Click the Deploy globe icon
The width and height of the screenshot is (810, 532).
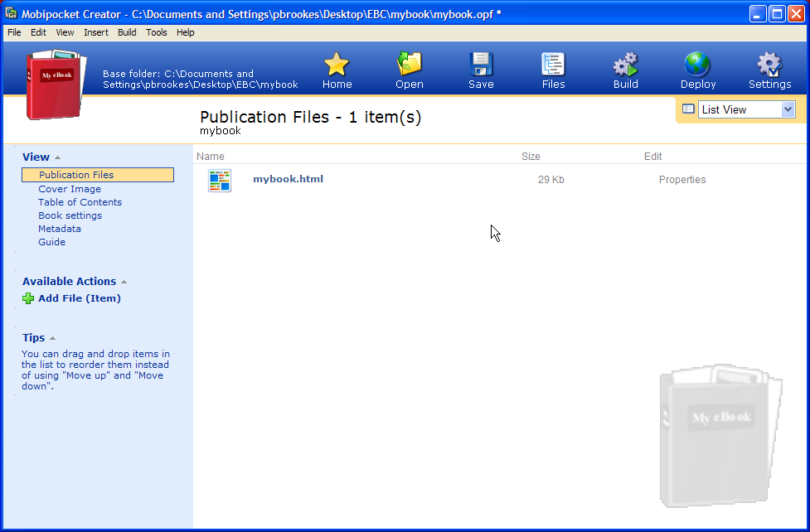click(x=697, y=65)
